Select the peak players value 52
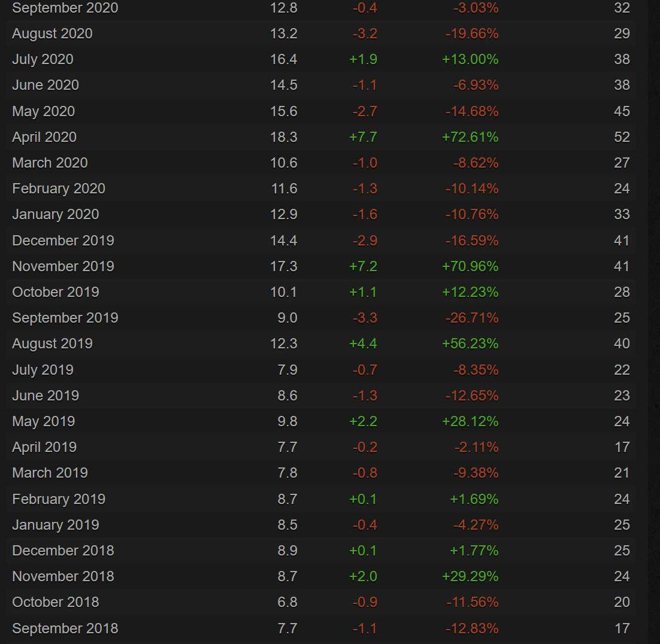Image resolution: width=660 pixels, height=644 pixels. tap(622, 137)
